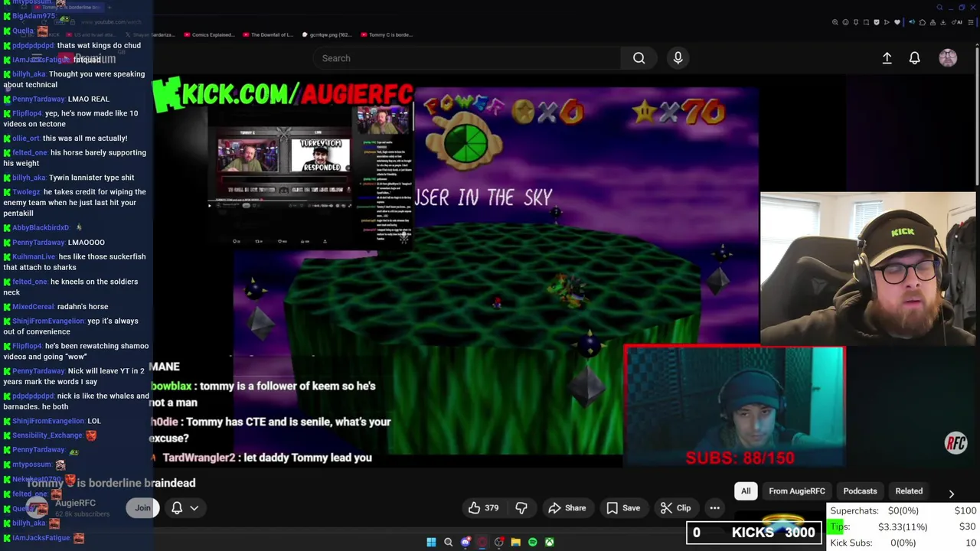Select the All filter chip
The image size is (980, 551).
pos(746,491)
